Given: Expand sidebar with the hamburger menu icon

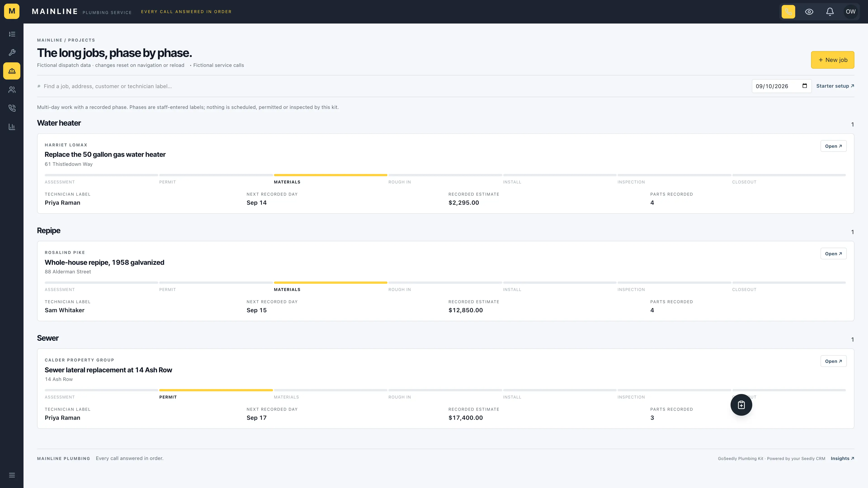Looking at the screenshot, I should coord(12,475).
